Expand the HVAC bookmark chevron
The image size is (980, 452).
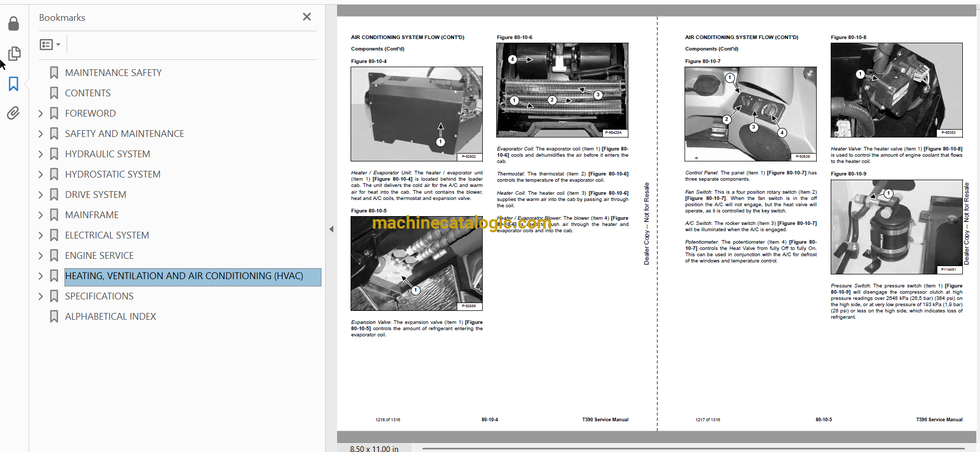click(x=41, y=275)
